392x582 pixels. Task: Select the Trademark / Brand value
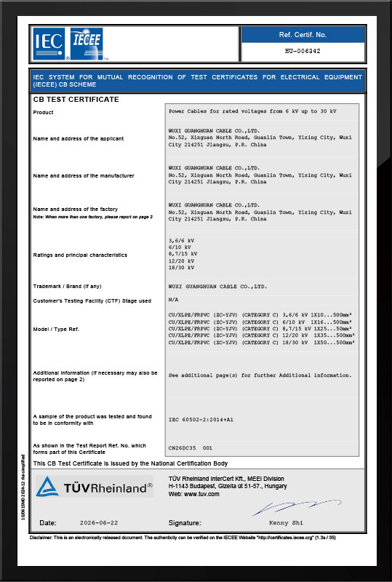click(218, 287)
